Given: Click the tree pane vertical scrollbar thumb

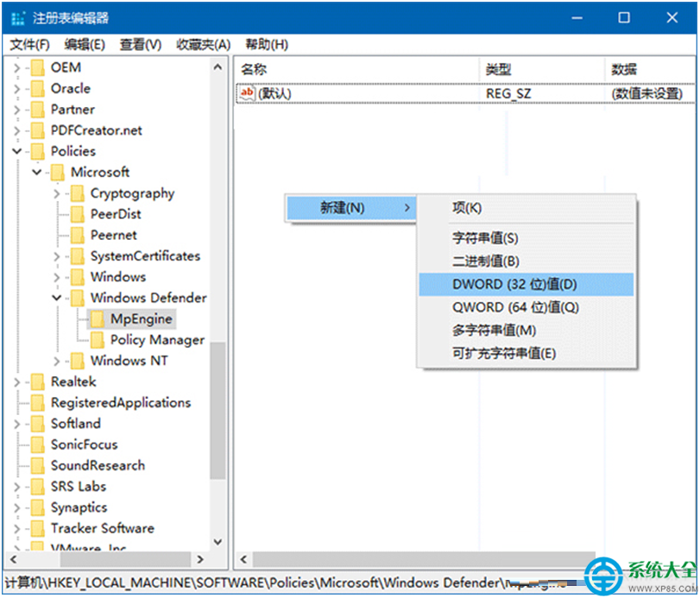Looking at the screenshot, I should pos(218,411).
